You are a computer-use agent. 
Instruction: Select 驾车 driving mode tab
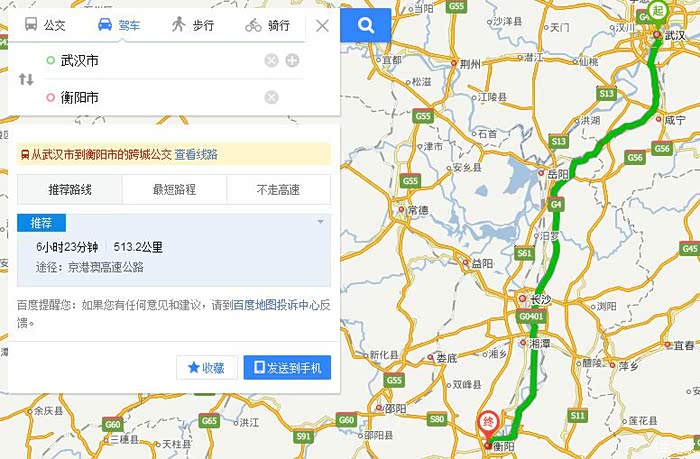tap(119, 25)
